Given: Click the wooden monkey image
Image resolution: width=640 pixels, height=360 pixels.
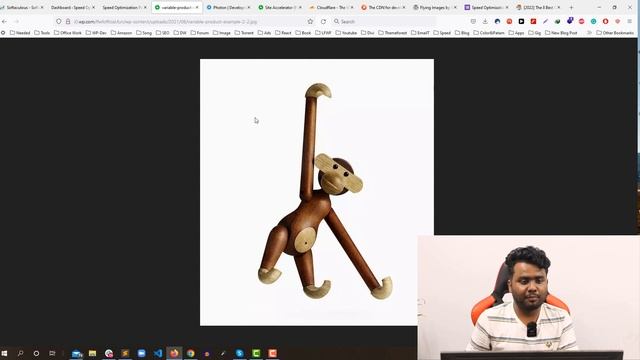Looking at the screenshot, I should point(317,192).
